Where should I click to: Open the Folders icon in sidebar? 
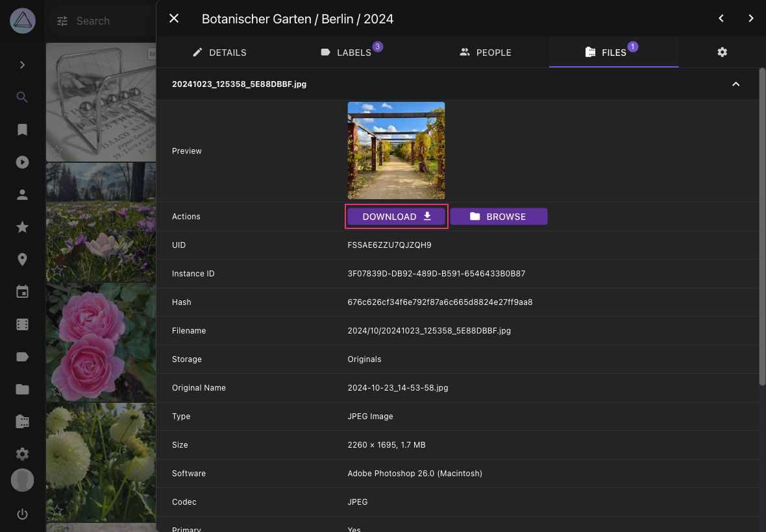tap(22, 389)
